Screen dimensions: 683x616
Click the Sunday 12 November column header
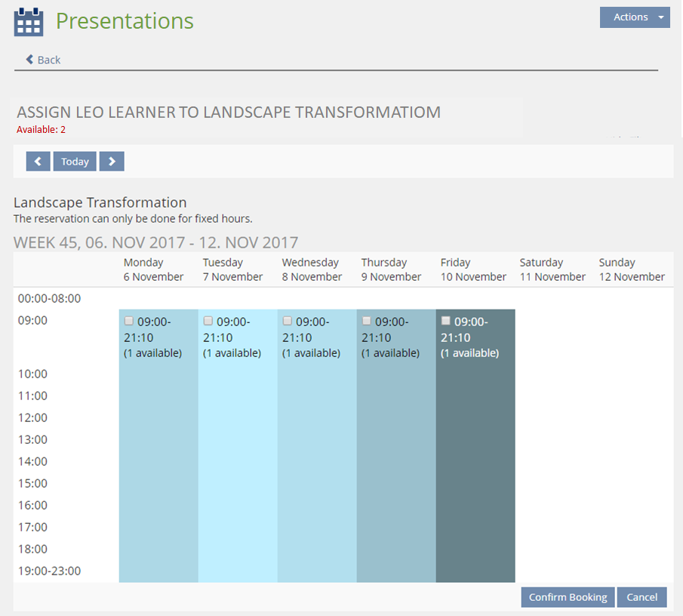(x=632, y=269)
